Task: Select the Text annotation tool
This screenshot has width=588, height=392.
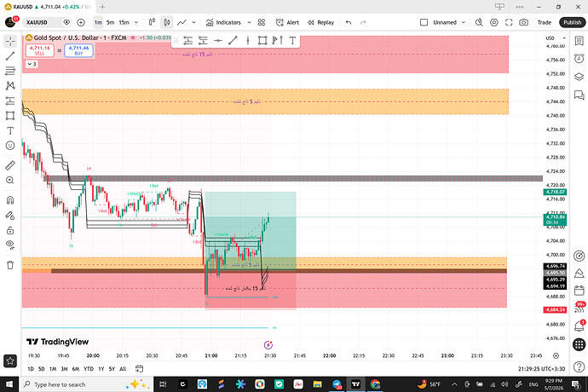Action: (10, 130)
